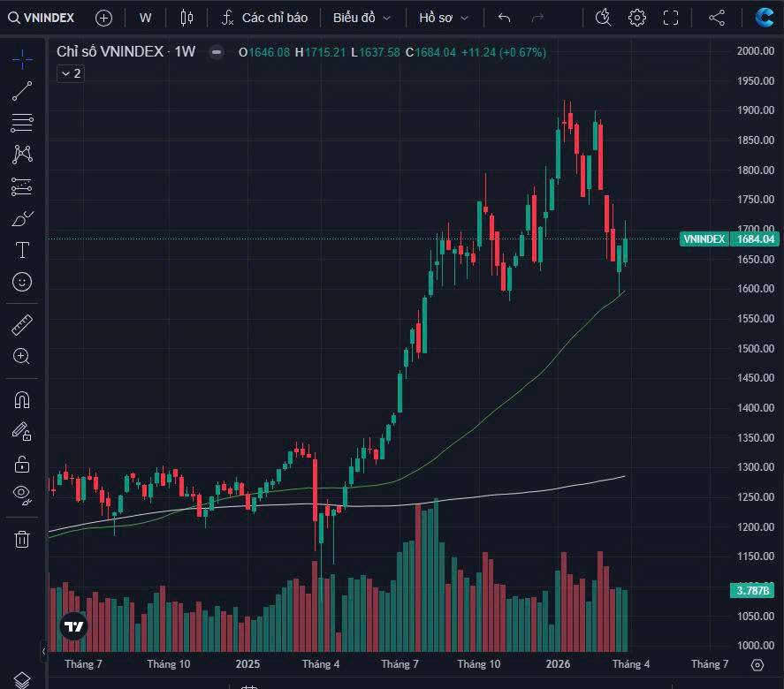Click the add symbol plus icon

(x=103, y=18)
